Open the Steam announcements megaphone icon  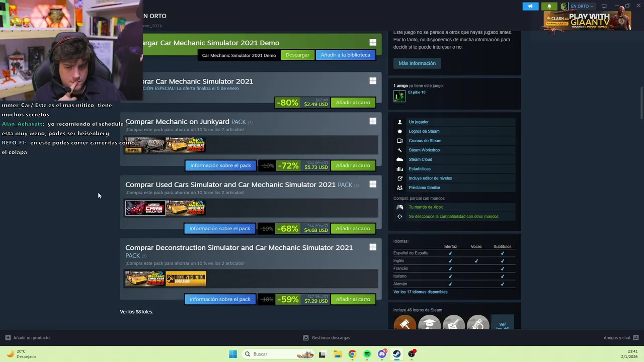(x=530, y=6)
